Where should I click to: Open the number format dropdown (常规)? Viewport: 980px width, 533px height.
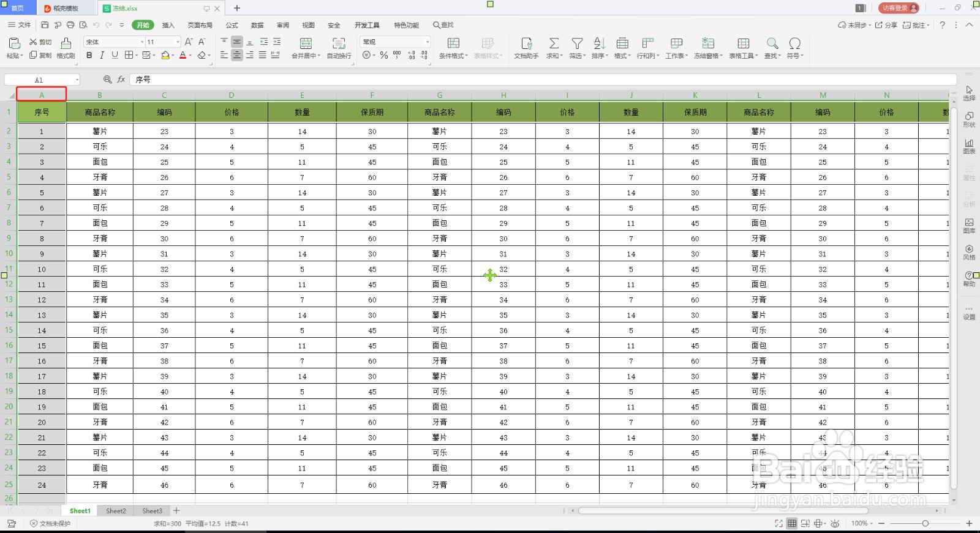click(x=428, y=42)
